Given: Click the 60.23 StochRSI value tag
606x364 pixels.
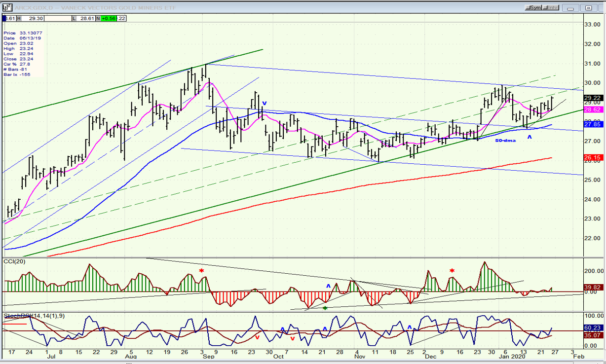Looking at the screenshot, I should pyautogui.click(x=592, y=327).
